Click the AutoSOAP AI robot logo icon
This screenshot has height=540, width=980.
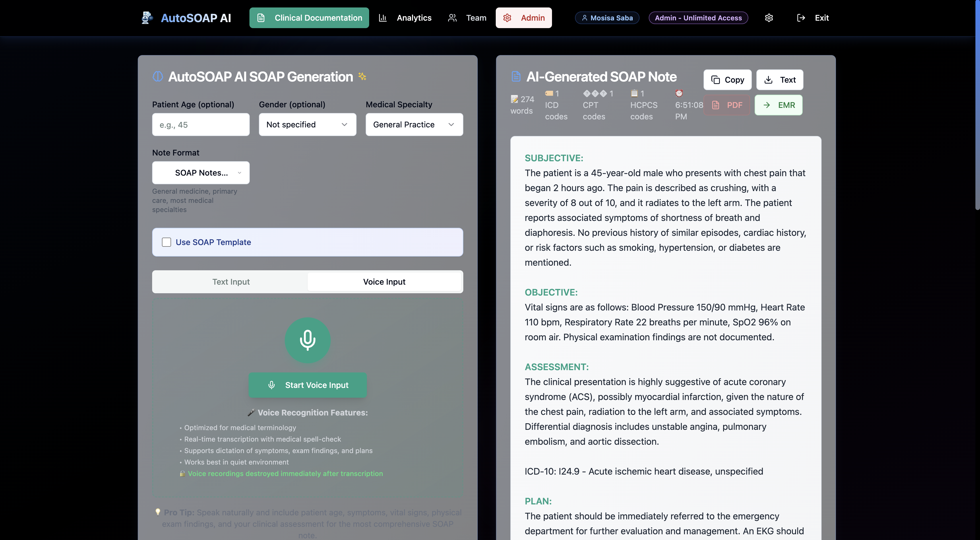[147, 18]
